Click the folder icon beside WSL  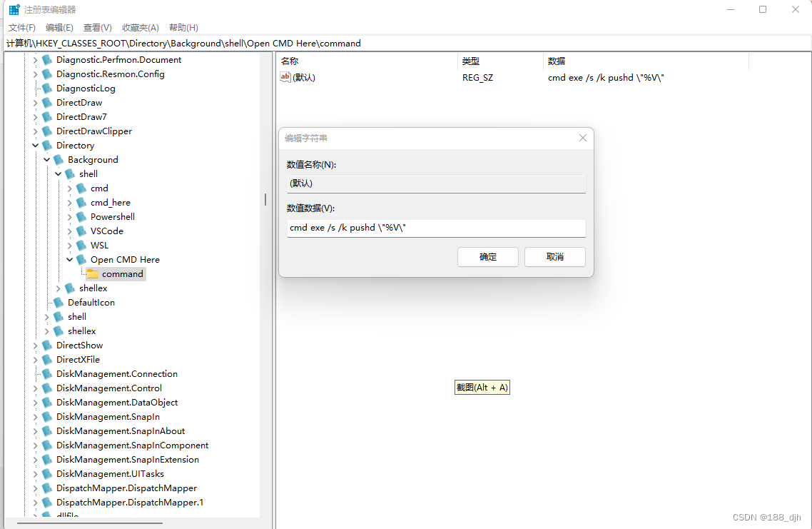click(x=81, y=245)
